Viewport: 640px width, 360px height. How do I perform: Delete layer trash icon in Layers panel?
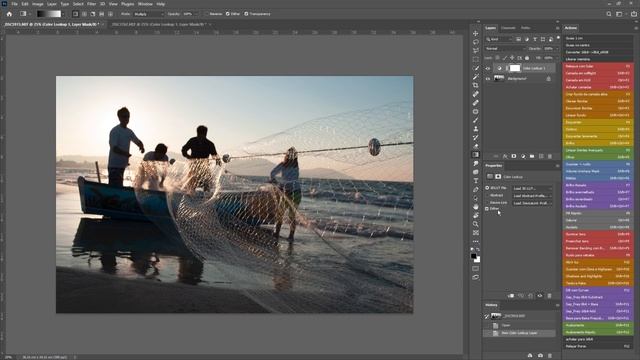pos(550,156)
